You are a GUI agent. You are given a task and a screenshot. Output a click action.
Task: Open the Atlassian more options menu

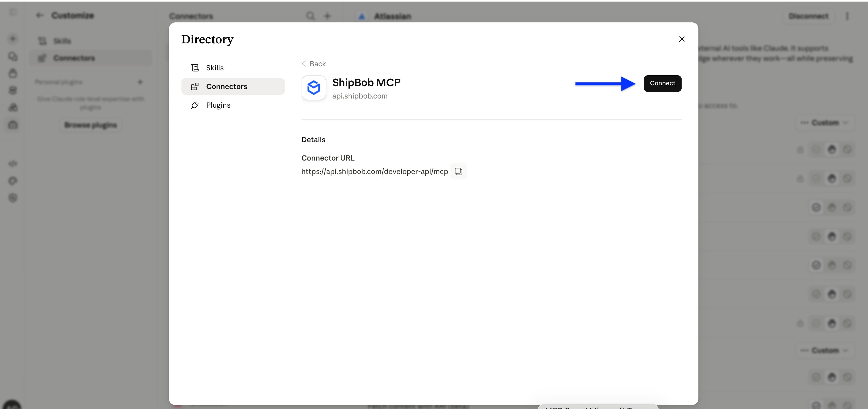[847, 16]
